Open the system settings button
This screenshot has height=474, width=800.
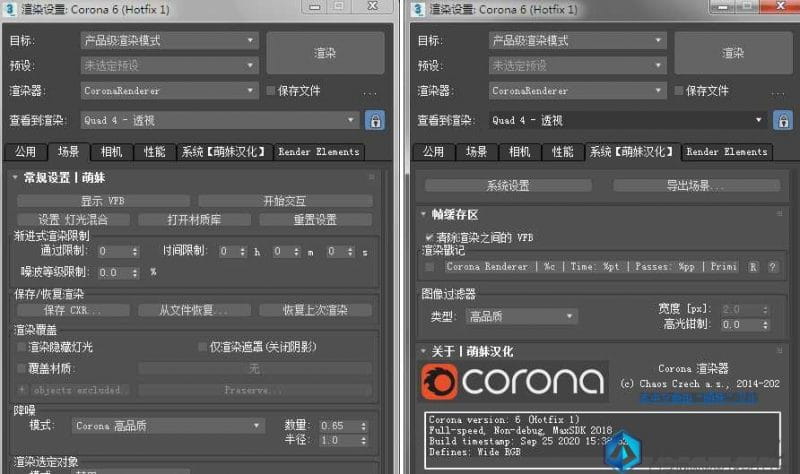508,185
